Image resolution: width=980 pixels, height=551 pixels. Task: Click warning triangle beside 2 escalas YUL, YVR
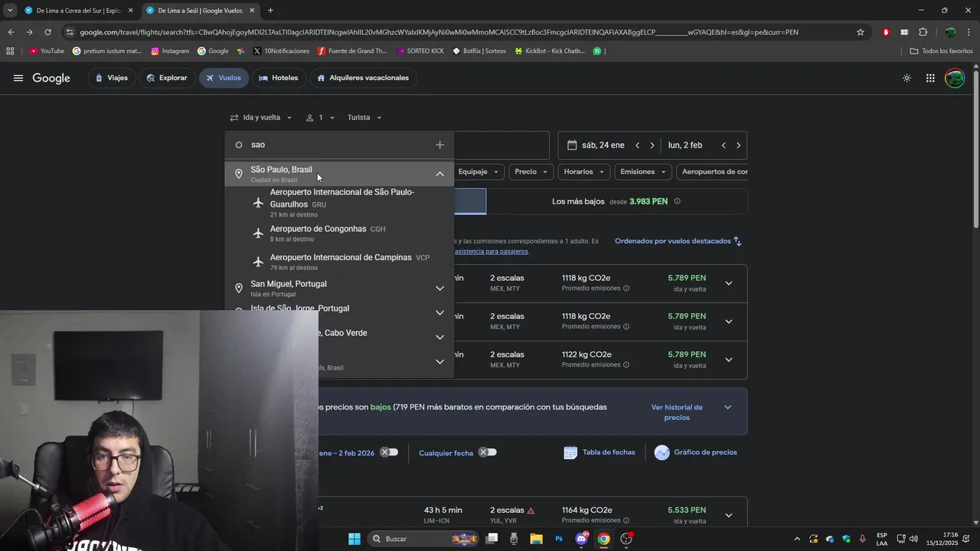tap(531, 510)
